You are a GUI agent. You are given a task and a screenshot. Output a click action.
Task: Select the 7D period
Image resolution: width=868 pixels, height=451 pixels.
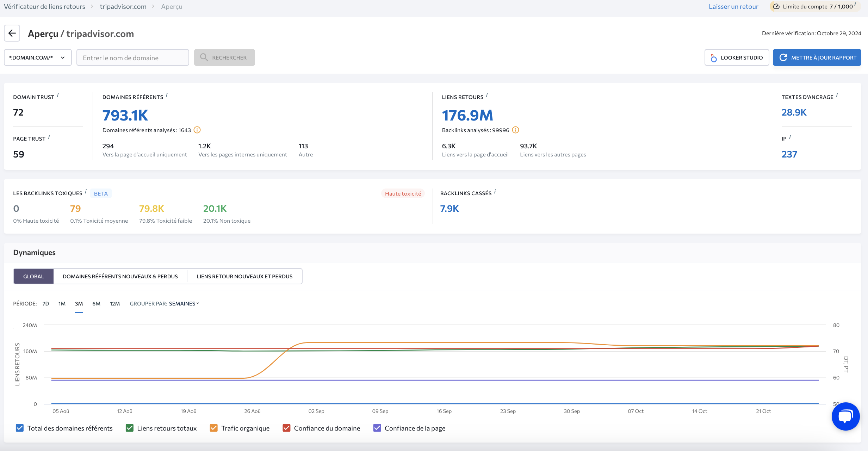tap(46, 303)
